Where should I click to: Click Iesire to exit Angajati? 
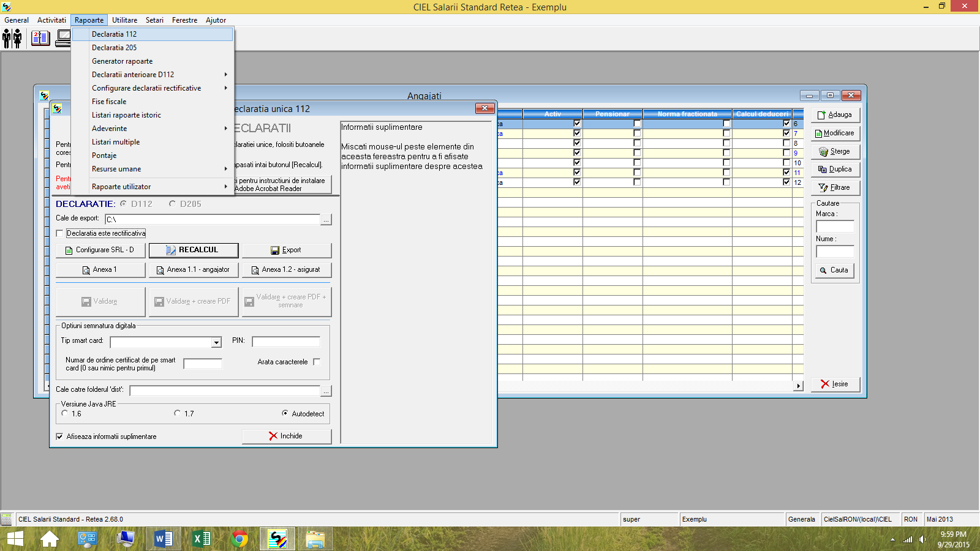[835, 384]
